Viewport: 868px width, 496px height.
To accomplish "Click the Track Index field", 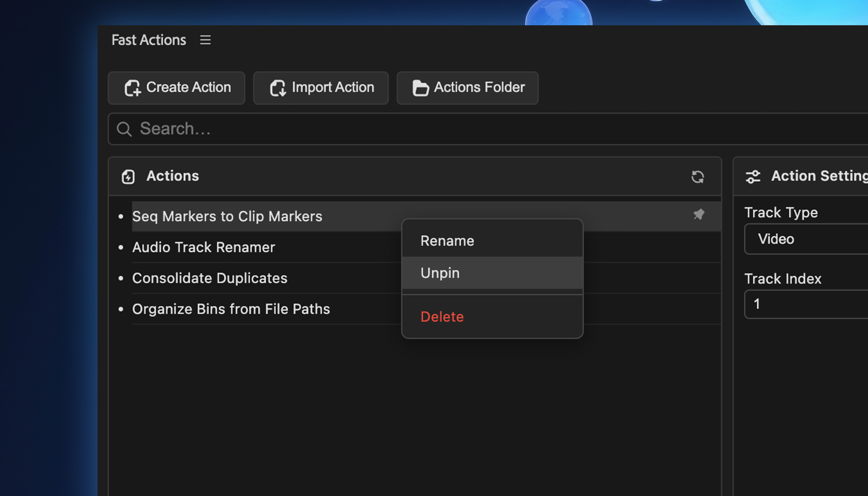I will pyautogui.click(x=806, y=304).
